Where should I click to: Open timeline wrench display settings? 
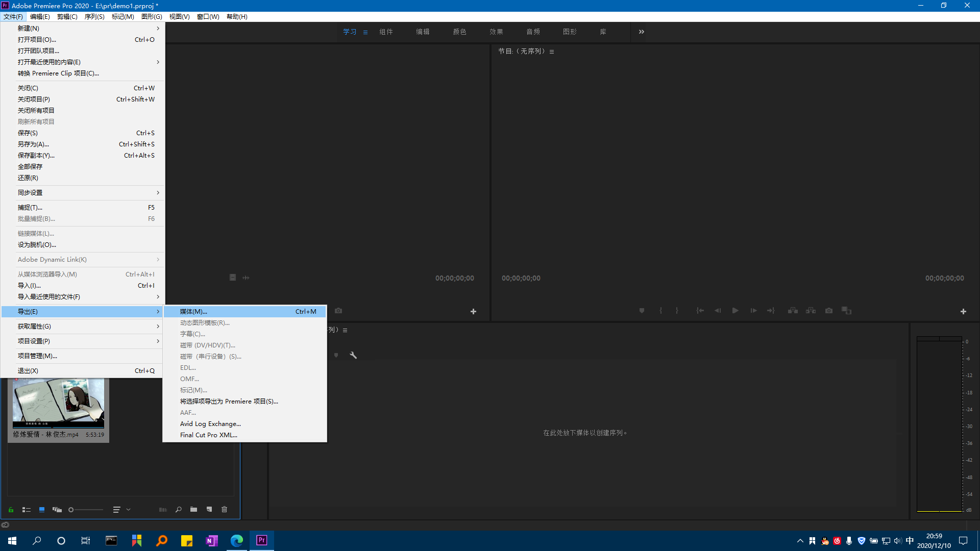click(353, 355)
